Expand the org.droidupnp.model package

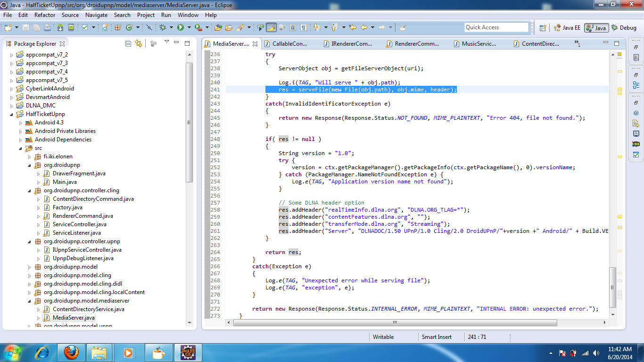[30, 267]
